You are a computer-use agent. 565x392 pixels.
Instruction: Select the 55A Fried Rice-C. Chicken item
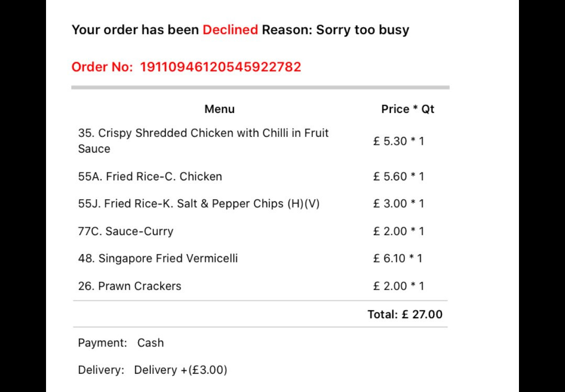[150, 177]
